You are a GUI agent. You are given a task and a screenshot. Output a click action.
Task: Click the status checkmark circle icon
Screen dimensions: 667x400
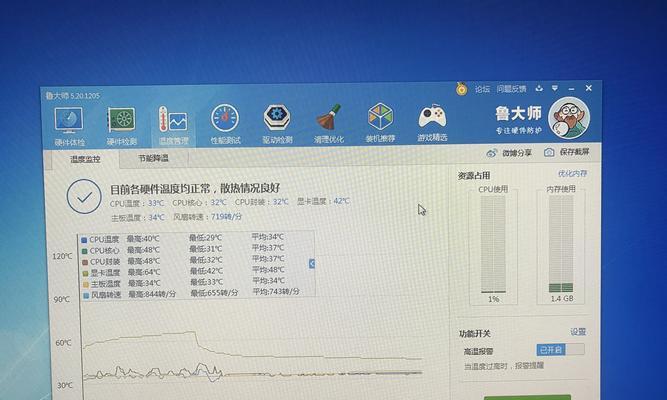[84, 197]
